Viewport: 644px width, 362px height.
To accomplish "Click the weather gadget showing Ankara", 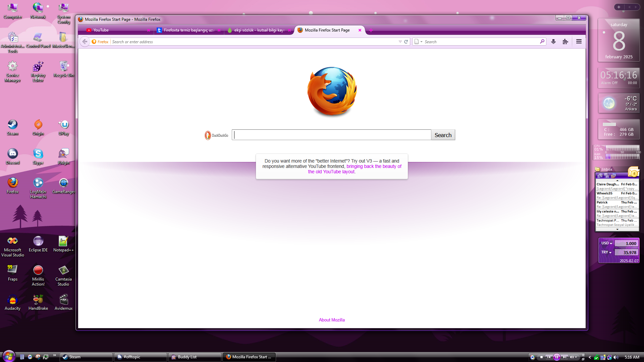I will click(619, 103).
